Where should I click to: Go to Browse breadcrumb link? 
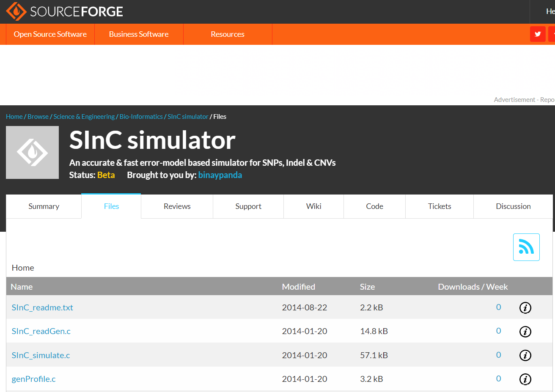38,117
